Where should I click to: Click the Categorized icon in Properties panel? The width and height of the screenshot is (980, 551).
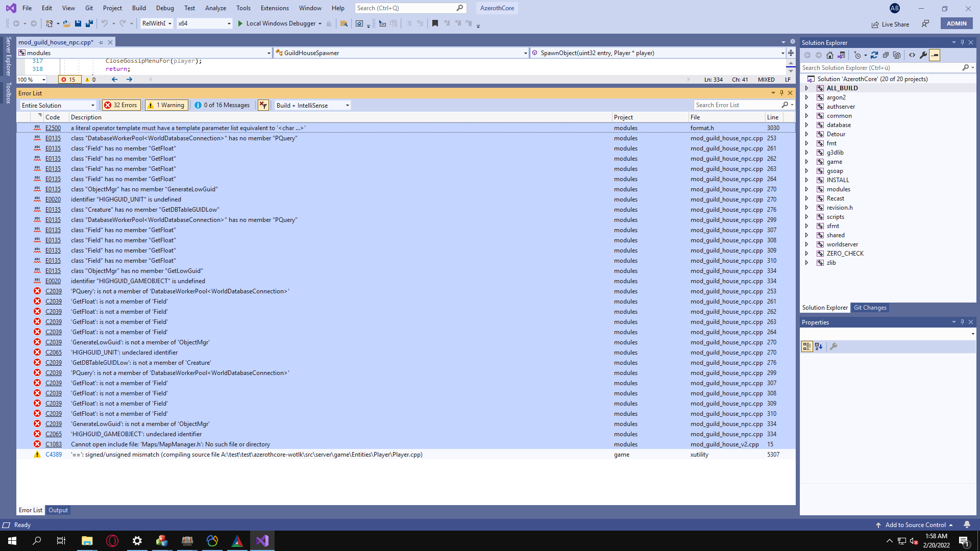tap(807, 346)
